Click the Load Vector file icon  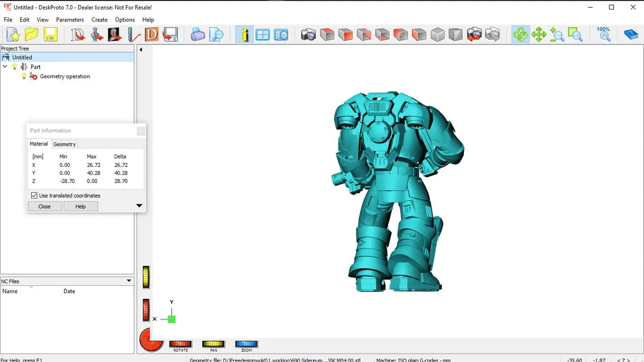coord(78,35)
